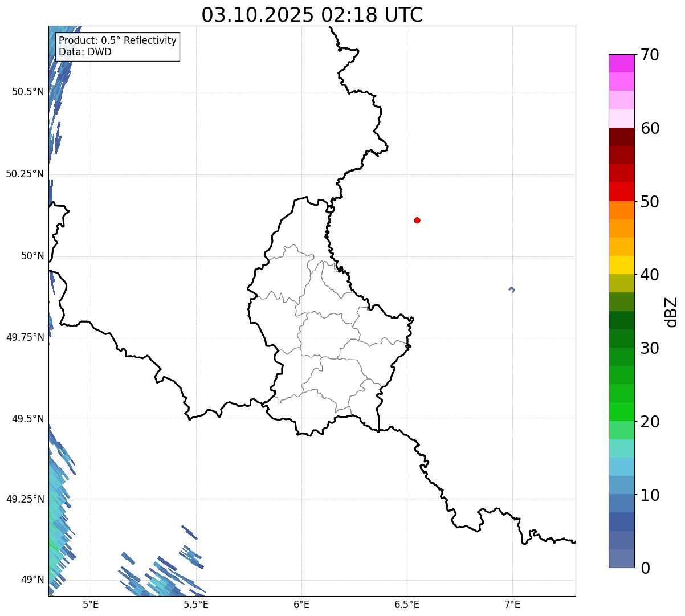Viewport: 685px width, 616px height.
Task: Click the 7°E longitude label
Action: pyautogui.click(x=512, y=604)
